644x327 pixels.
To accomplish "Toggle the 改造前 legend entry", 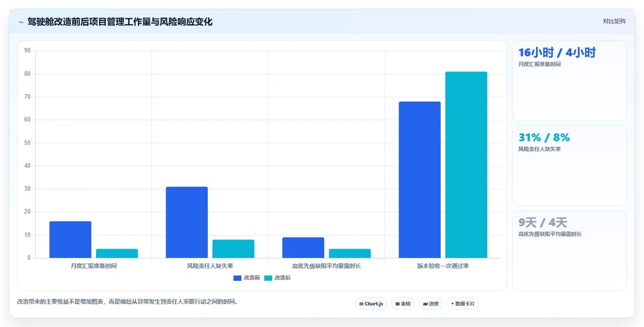I will [x=246, y=278].
